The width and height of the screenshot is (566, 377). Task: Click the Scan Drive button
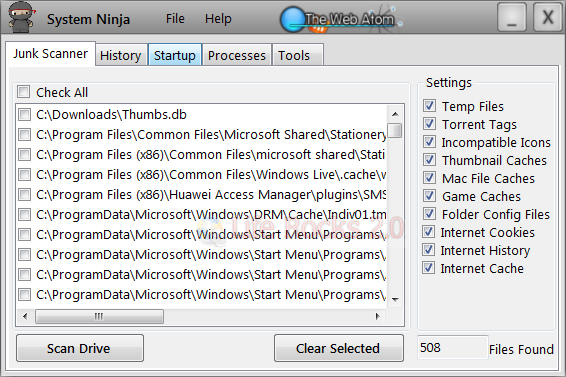point(80,348)
